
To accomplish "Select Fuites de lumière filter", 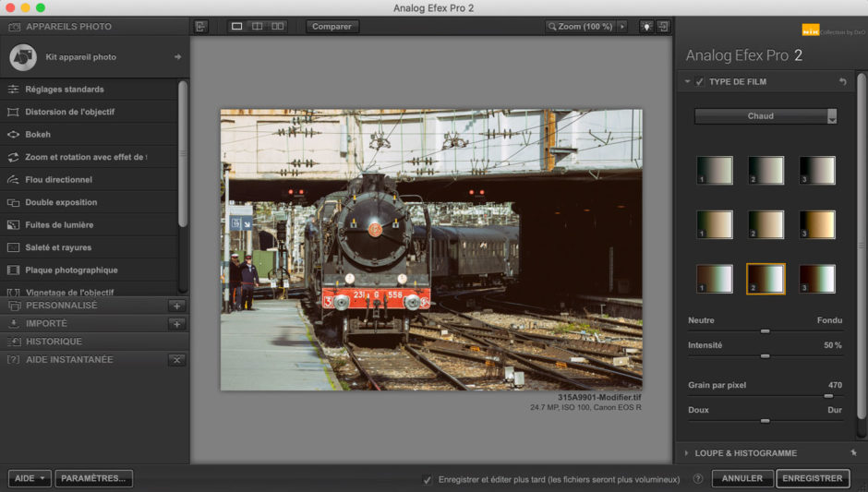I will tap(90, 225).
